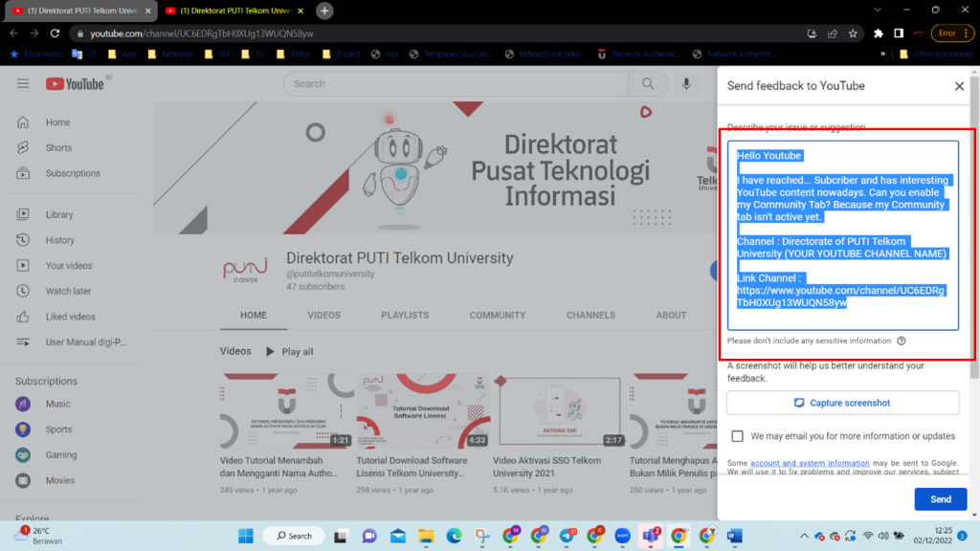Click the Capture screenshot button
This screenshot has width=980, height=551.
tap(842, 403)
